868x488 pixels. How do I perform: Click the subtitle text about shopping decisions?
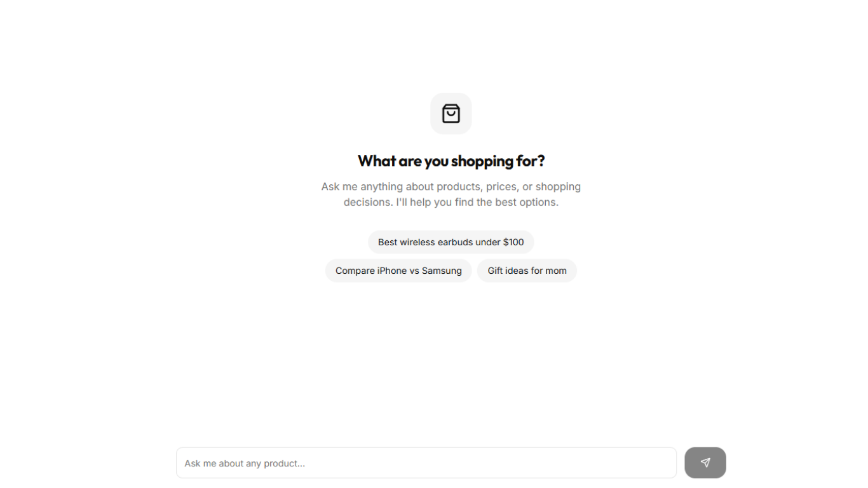coord(451,194)
